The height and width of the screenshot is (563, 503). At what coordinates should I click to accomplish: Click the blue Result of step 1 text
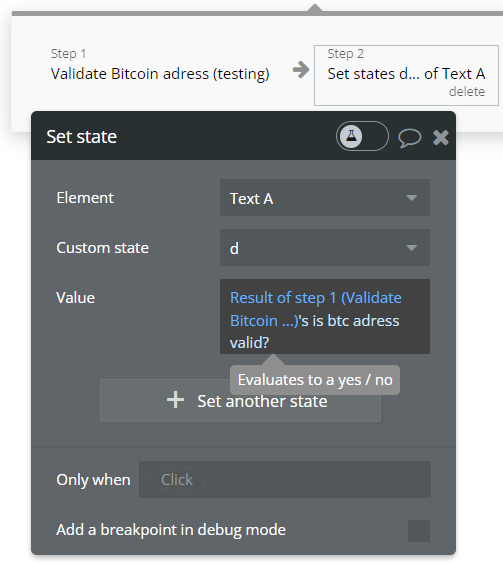tap(316, 309)
